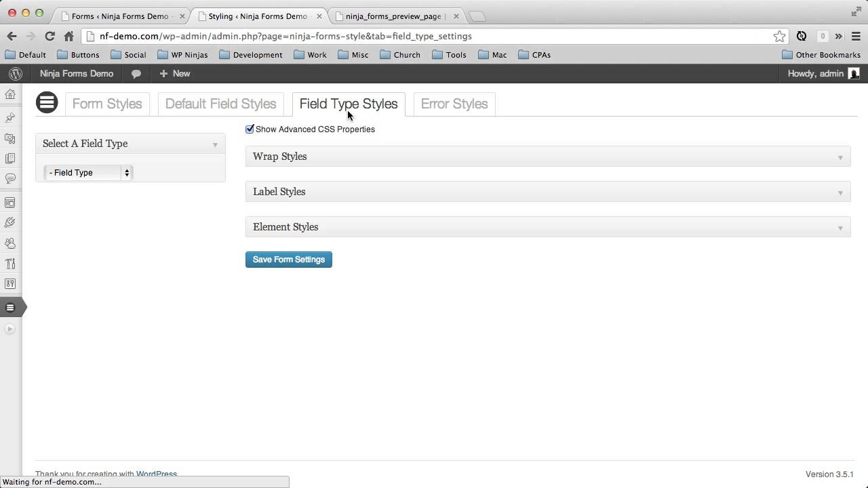This screenshot has height=488, width=868.
Task: Click the collapse menu arrow in sidebar
Action: (9, 329)
